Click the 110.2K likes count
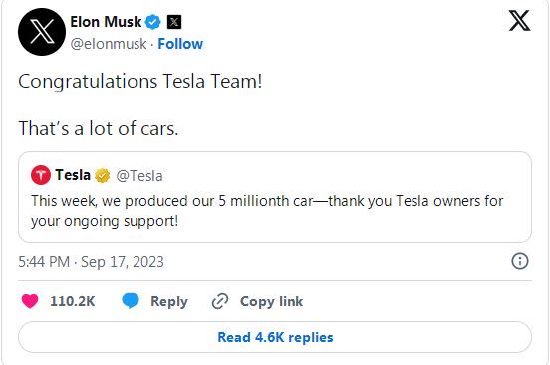This screenshot has height=365, width=550. 73,301
